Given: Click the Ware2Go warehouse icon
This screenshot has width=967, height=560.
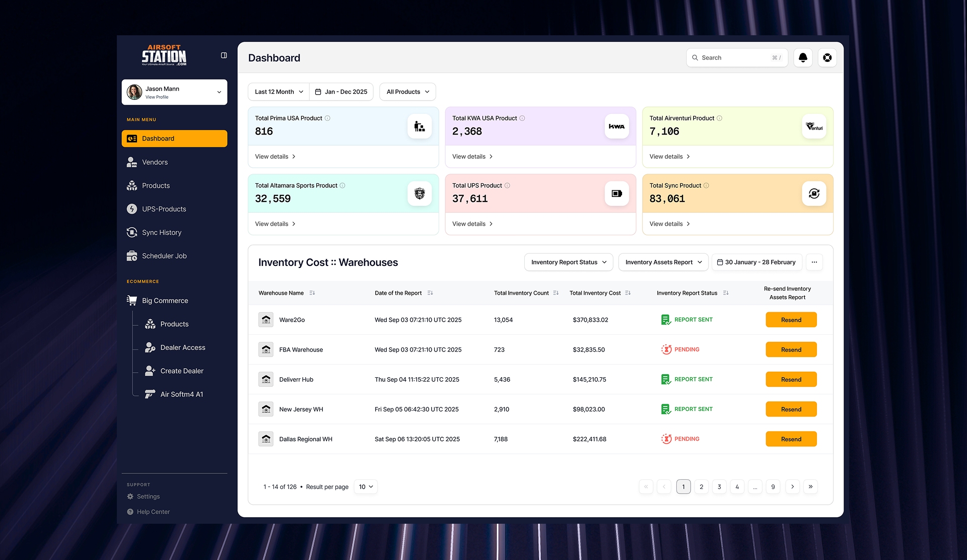Looking at the screenshot, I should click(266, 320).
